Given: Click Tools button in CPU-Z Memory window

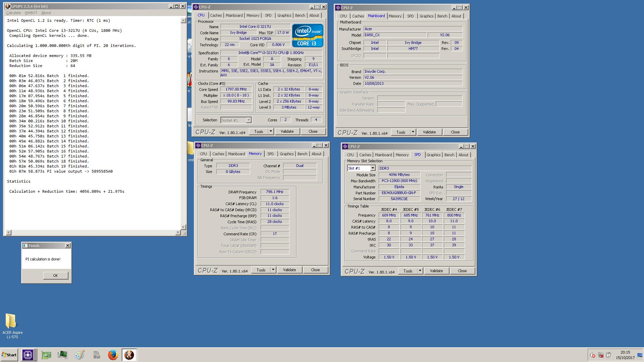Looking at the screenshot, I should tap(261, 270).
